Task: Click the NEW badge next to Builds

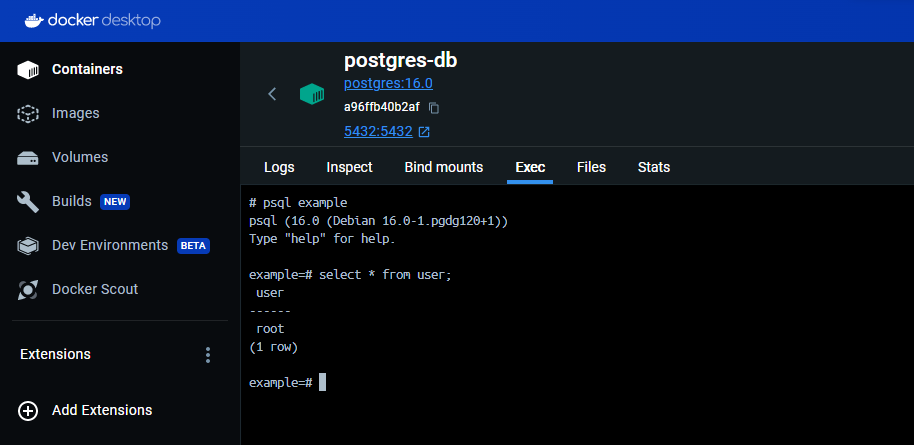Action: pos(115,202)
